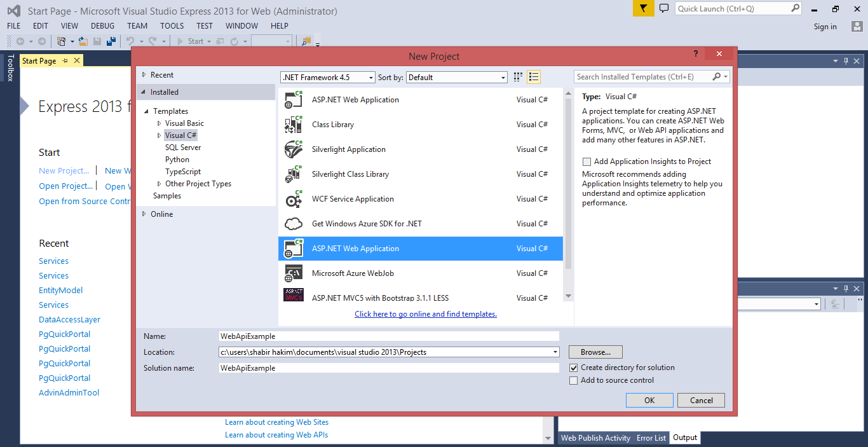Click the Browse button for project location
Image resolution: width=868 pixels, height=447 pixels.
[x=595, y=352]
